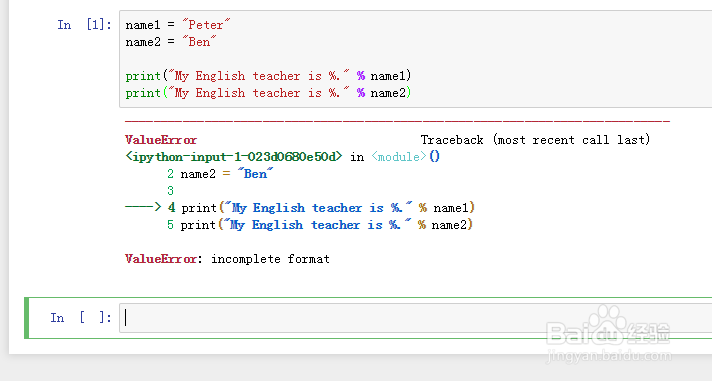Click traceback line number 3
The width and height of the screenshot is (712, 381).
click(170, 191)
